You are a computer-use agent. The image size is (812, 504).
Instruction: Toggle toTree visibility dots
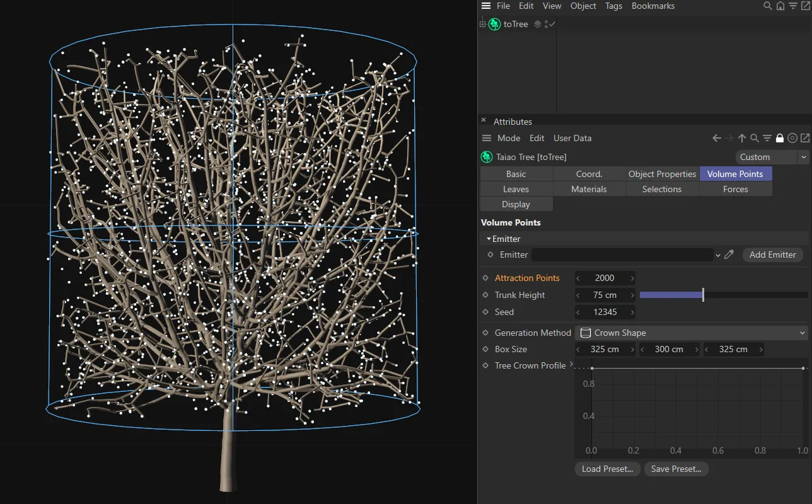546,25
